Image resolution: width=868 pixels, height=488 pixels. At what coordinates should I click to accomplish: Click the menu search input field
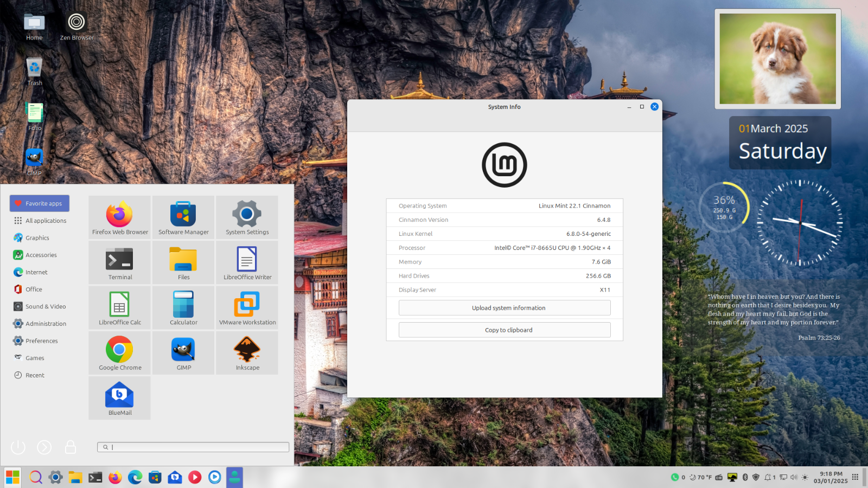point(193,447)
